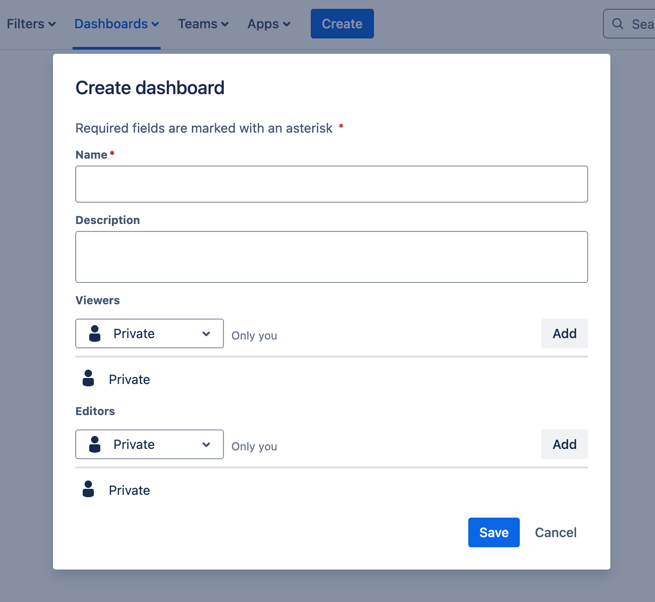The image size is (655, 602).
Task: Save the new dashboard
Action: (493, 533)
